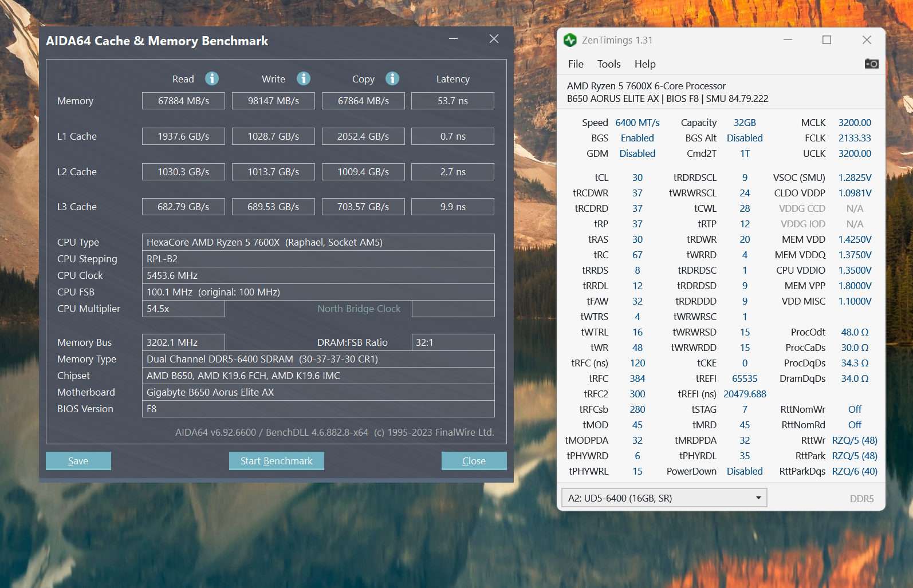The image size is (913, 588).
Task: Click the Cmd2T value 1T
Action: click(x=745, y=153)
